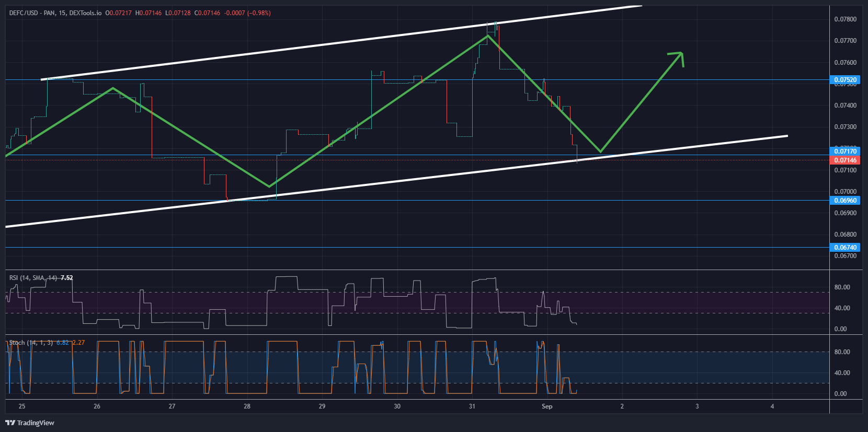The height and width of the screenshot is (432, 868).
Task: Click the 0.06740 price line label
Action: (x=845, y=248)
